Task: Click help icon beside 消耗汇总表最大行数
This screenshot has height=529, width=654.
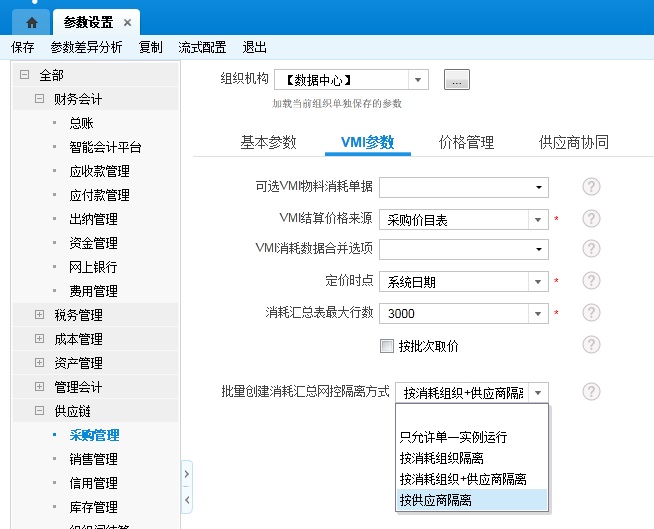Action: 591,314
